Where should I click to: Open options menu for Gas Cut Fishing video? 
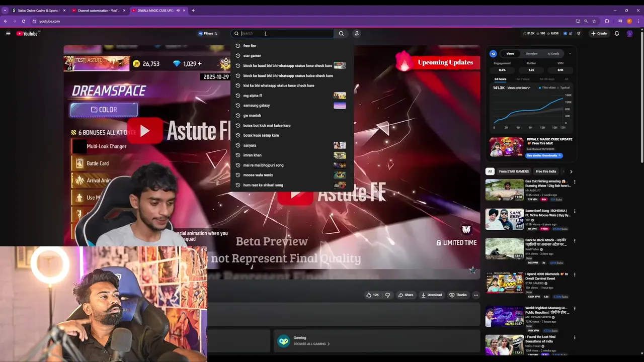pyautogui.click(x=575, y=182)
